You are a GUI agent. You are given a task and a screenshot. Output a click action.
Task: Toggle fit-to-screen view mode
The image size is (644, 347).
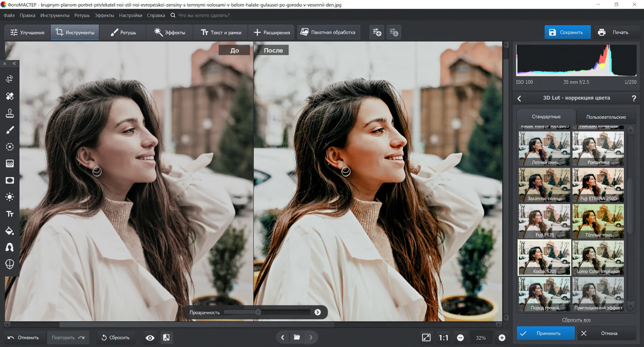click(426, 338)
